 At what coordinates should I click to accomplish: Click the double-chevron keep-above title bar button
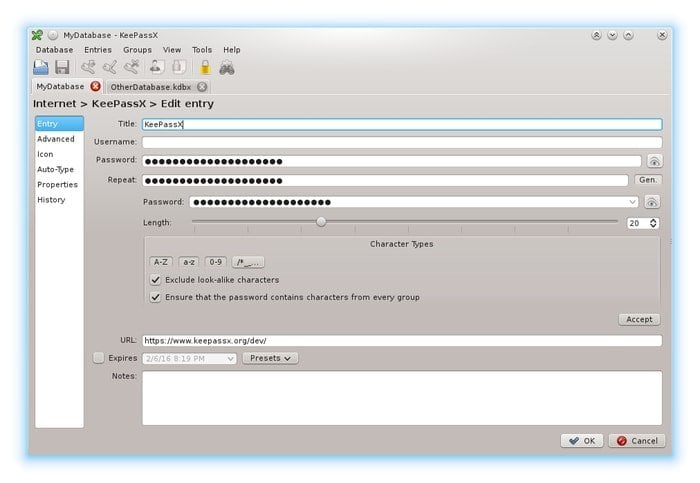click(596, 35)
